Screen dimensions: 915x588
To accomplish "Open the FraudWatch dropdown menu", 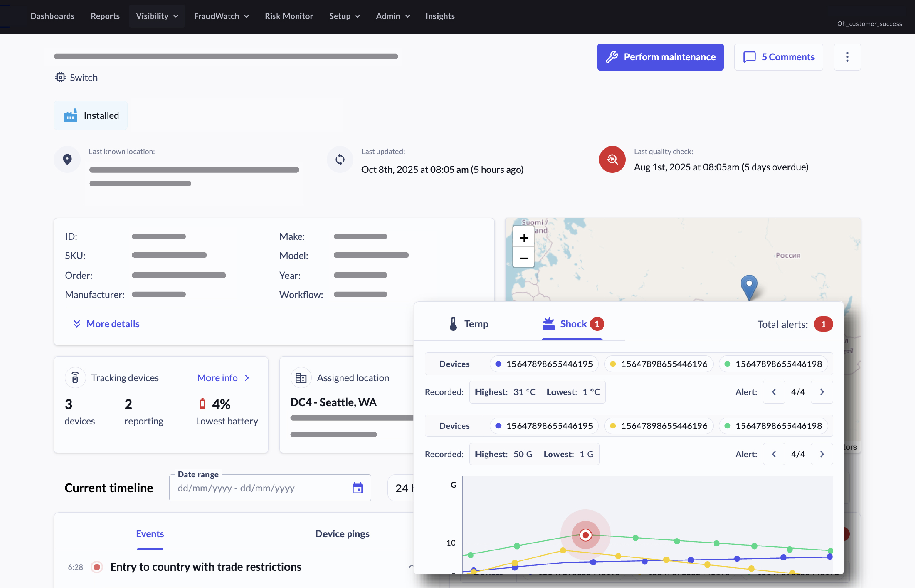I will (221, 16).
